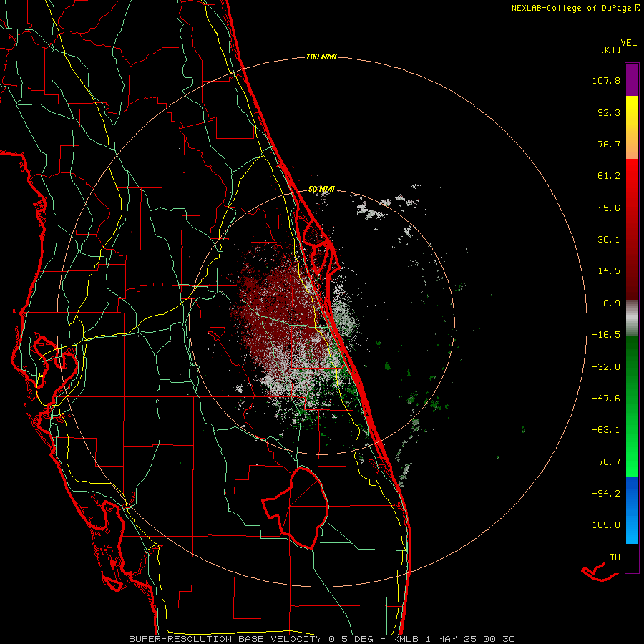This screenshot has height=644, width=644.
Task: Click the 92.3 velocity scale value
Action: click(609, 112)
